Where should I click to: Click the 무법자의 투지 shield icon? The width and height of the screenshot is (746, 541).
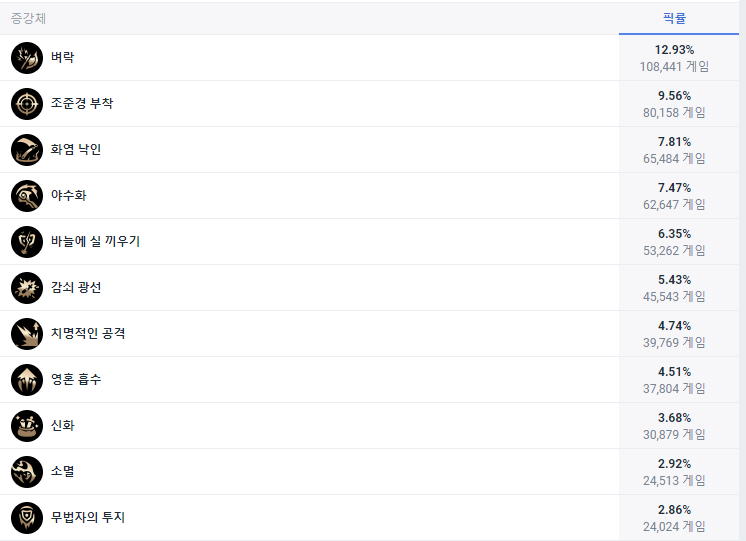27,518
